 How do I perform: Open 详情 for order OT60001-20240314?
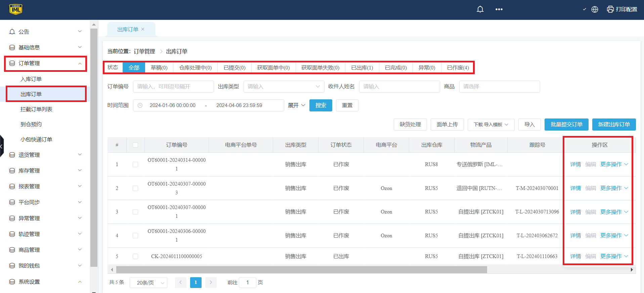point(575,164)
